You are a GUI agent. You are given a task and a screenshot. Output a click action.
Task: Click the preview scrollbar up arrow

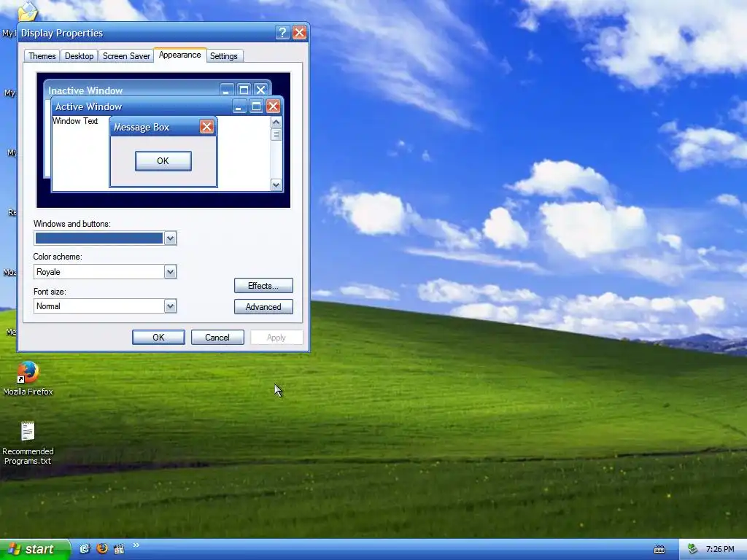pos(276,122)
